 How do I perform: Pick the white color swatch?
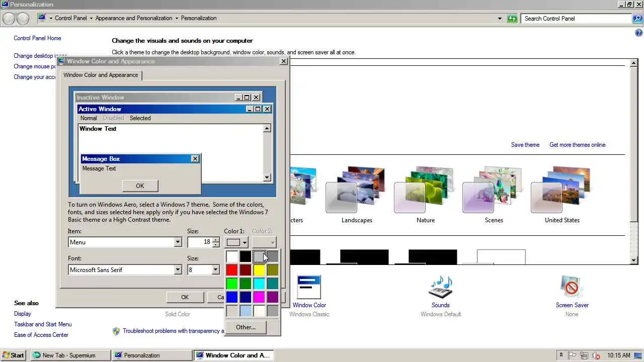point(232,256)
